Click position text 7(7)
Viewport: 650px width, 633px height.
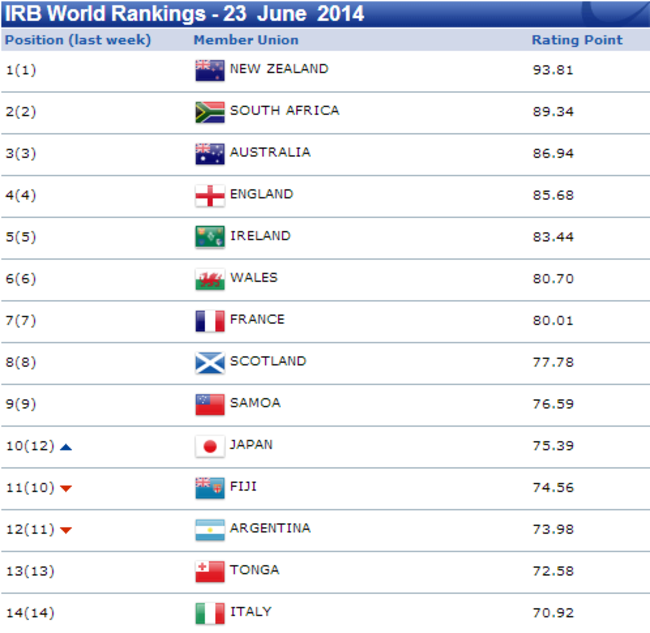click(x=21, y=320)
